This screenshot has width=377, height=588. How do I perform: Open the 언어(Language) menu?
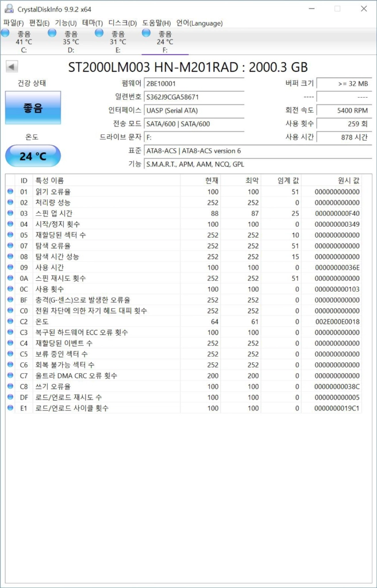click(x=199, y=23)
